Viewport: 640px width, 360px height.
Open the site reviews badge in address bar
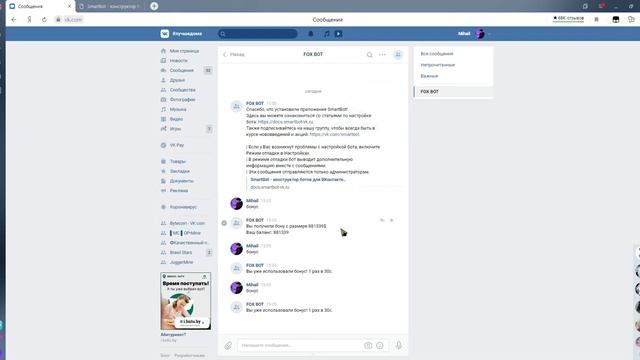(x=569, y=18)
